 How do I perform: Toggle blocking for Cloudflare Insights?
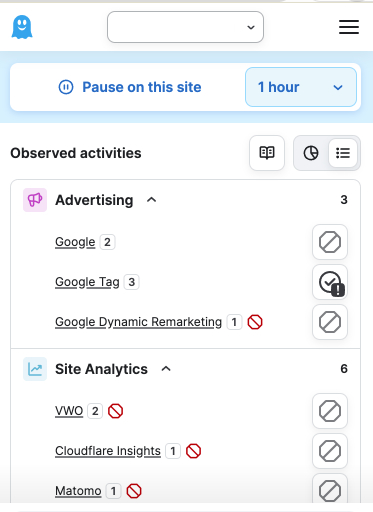point(330,451)
